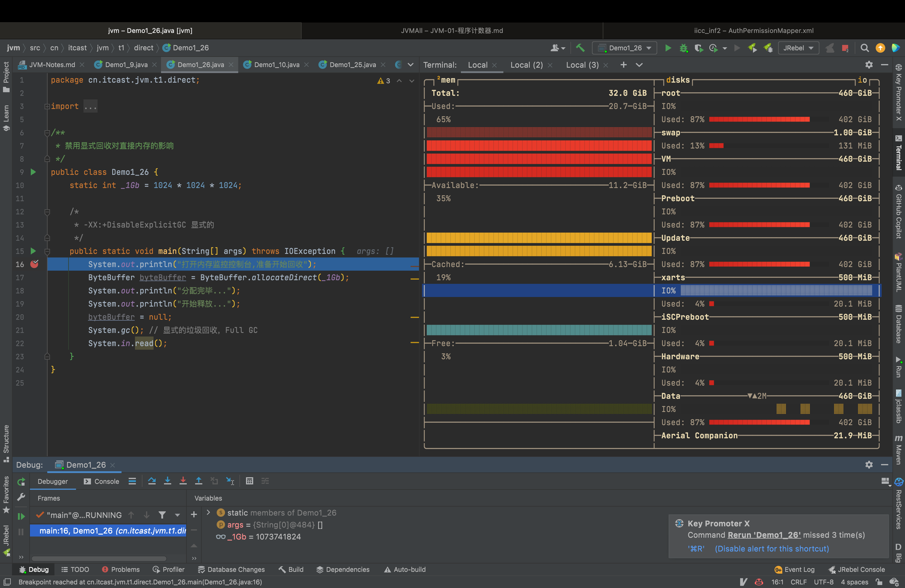The height and width of the screenshot is (588, 905).
Task: Click the Disable alert for this shortcut link
Action: [772, 548]
